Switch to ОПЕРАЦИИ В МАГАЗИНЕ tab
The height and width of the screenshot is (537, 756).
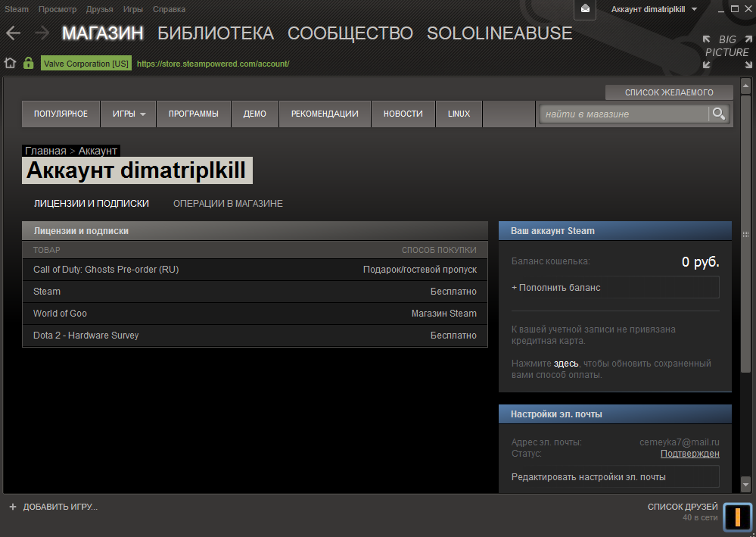point(228,204)
